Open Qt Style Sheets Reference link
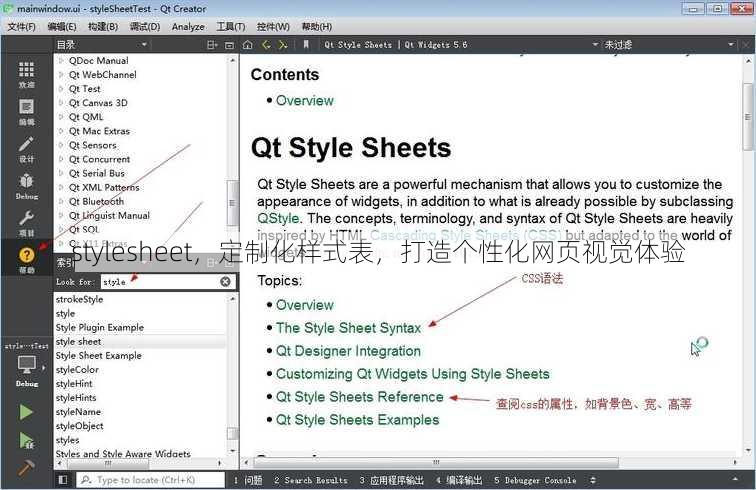This screenshot has height=490, width=756. pos(360,397)
